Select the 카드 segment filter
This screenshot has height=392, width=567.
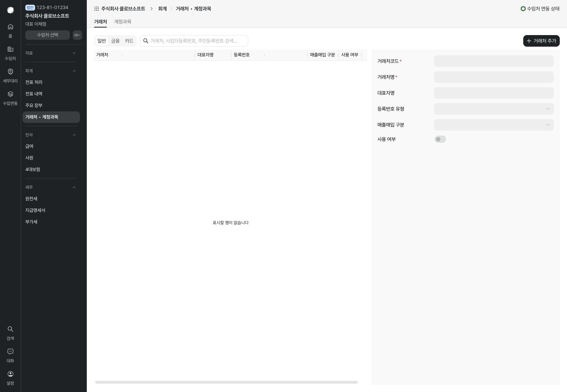(129, 41)
